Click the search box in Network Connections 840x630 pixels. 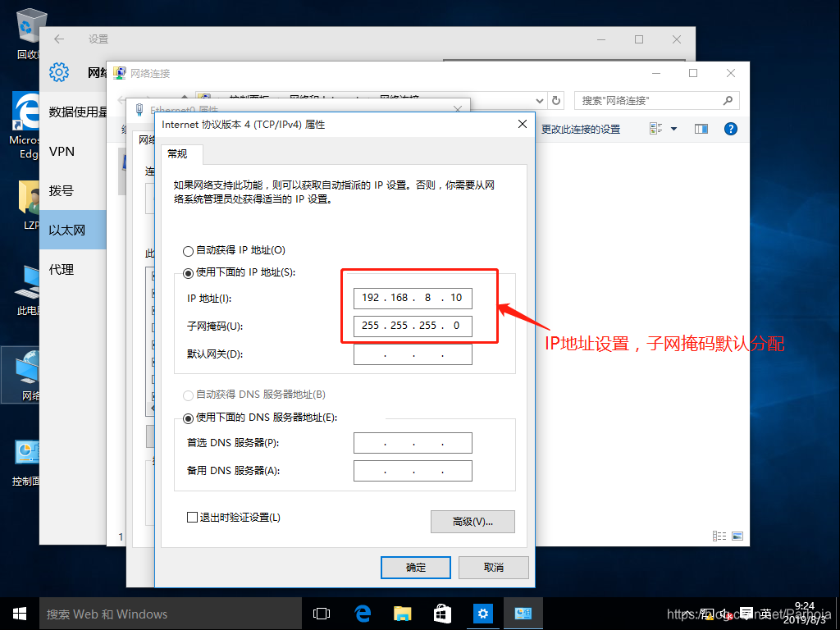(656, 100)
